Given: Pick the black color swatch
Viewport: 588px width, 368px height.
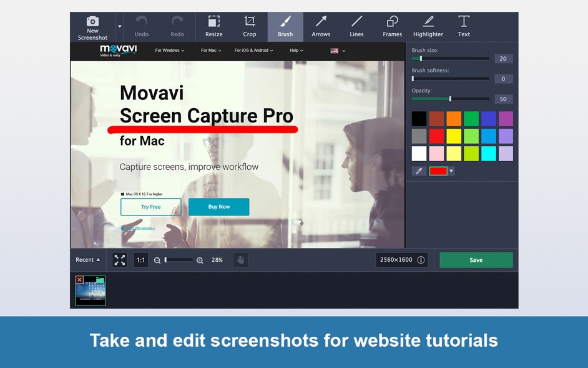Looking at the screenshot, I should pyautogui.click(x=419, y=119).
